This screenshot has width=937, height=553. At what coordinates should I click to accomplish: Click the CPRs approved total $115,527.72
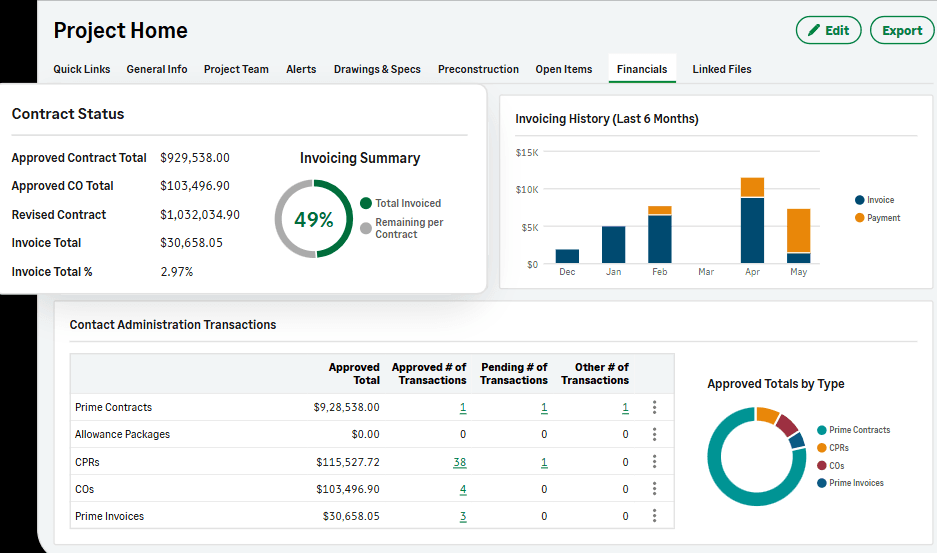coord(348,462)
